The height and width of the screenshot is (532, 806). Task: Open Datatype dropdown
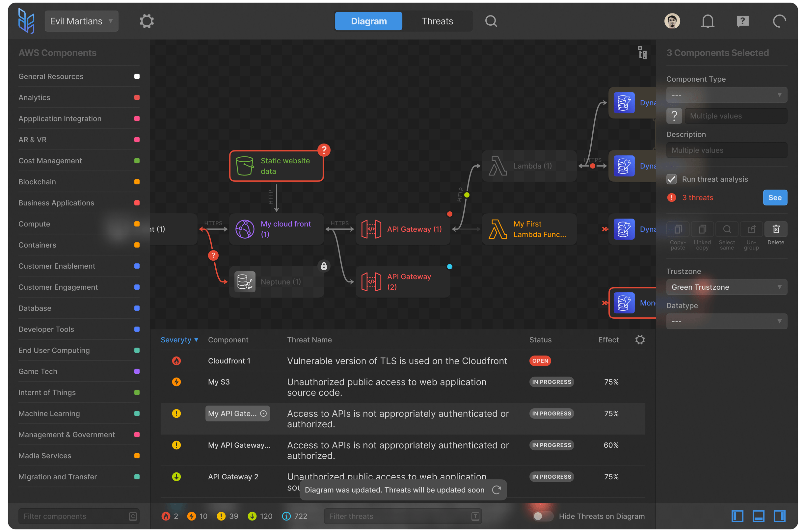(x=727, y=321)
